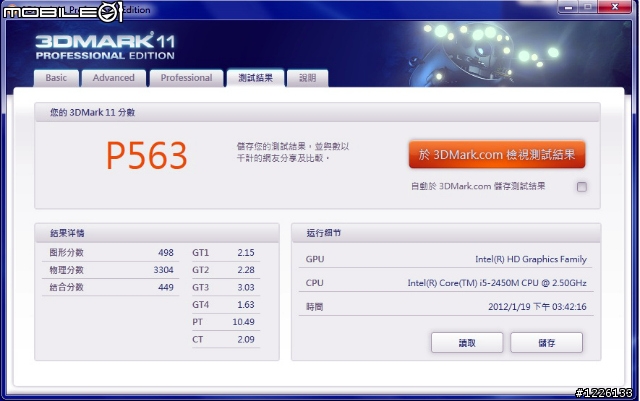Minimize the 3DMark 11 window

[569, 7]
